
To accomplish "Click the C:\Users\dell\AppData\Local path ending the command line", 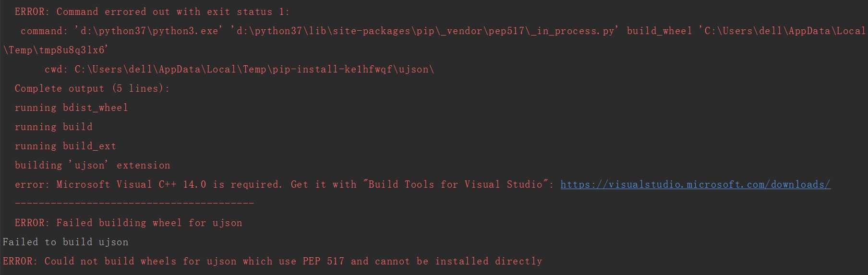I will (x=785, y=31).
